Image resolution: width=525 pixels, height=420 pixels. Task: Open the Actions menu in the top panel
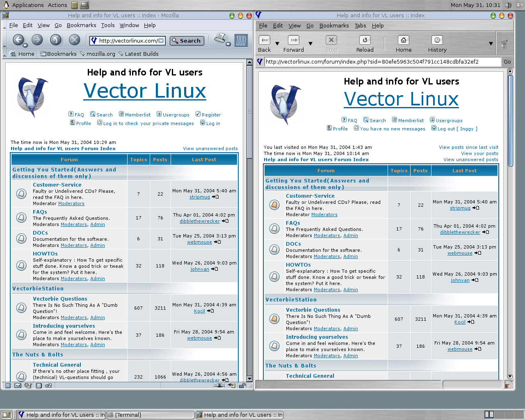pyautogui.click(x=57, y=5)
